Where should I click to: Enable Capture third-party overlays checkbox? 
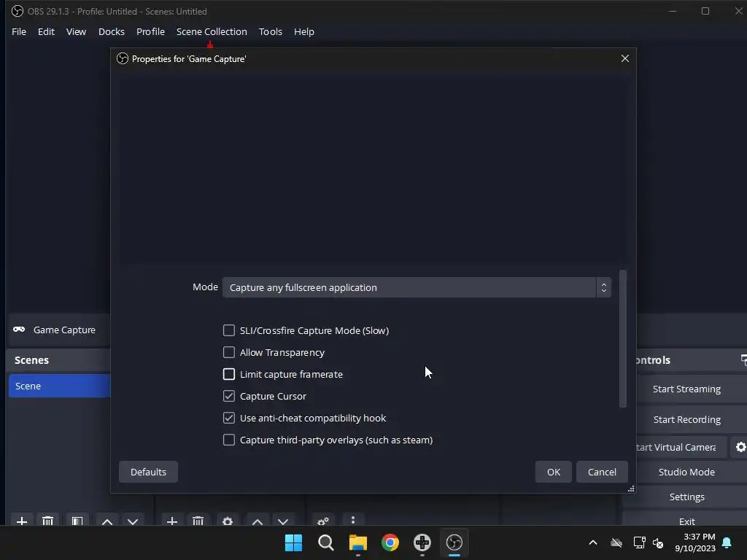228,440
